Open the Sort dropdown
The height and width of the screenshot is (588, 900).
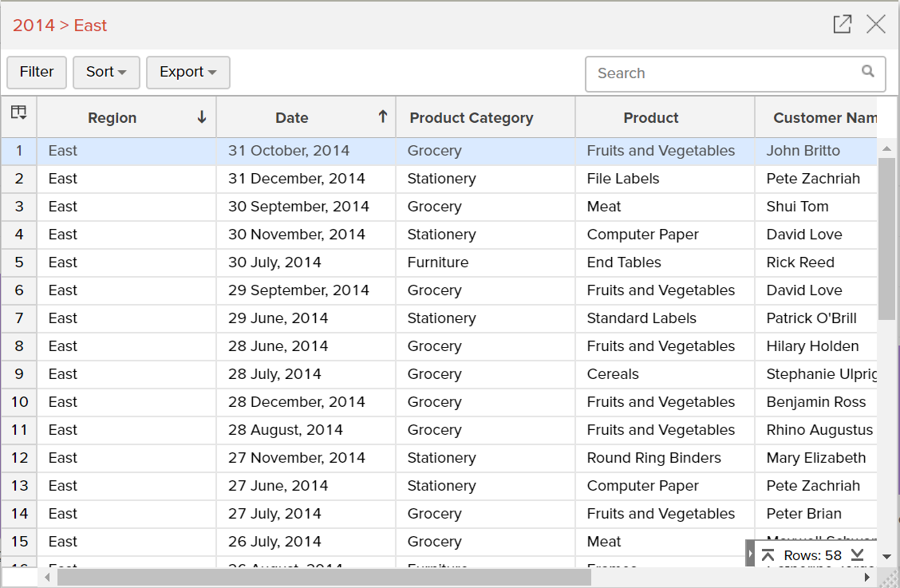(x=106, y=72)
